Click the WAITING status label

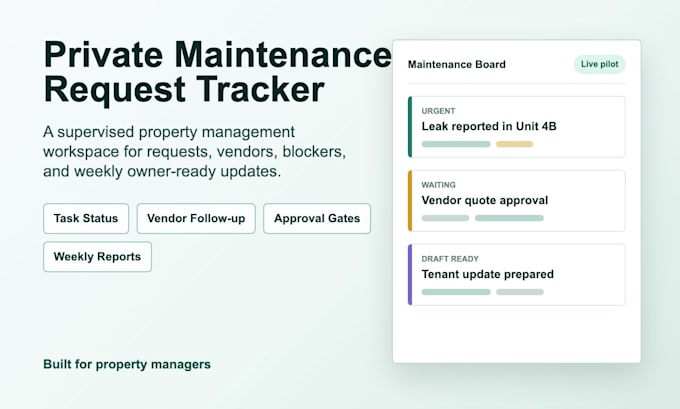(438, 185)
